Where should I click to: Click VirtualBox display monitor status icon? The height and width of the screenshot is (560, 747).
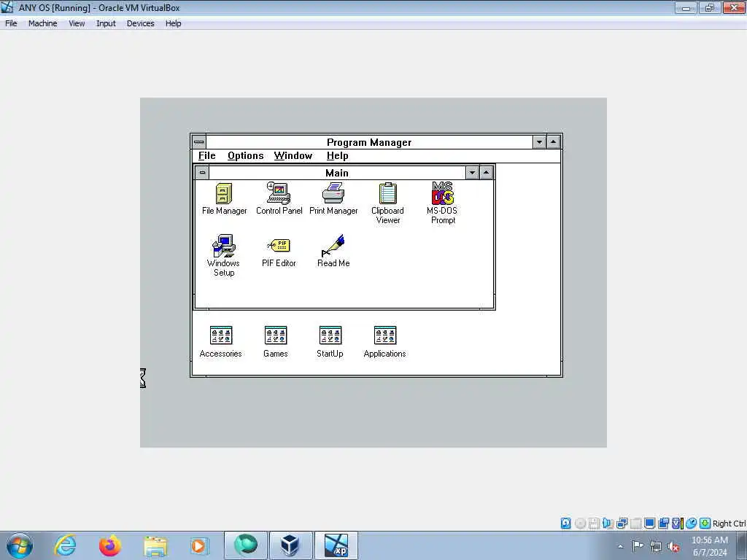pyautogui.click(x=649, y=524)
